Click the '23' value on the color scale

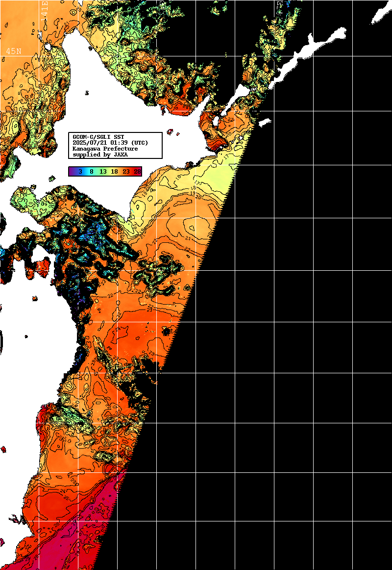click(x=126, y=172)
